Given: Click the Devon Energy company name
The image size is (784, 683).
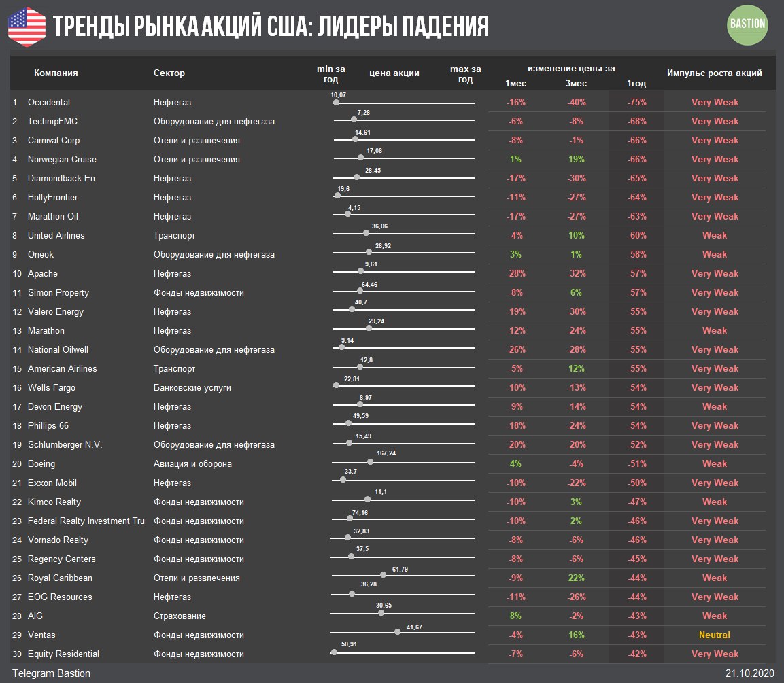Looking at the screenshot, I should 55,406.
